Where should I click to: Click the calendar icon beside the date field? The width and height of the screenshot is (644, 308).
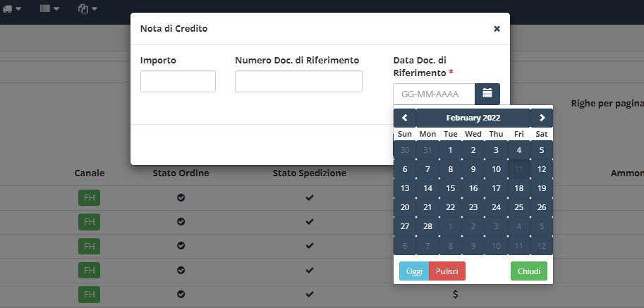pyautogui.click(x=487, y=94)
